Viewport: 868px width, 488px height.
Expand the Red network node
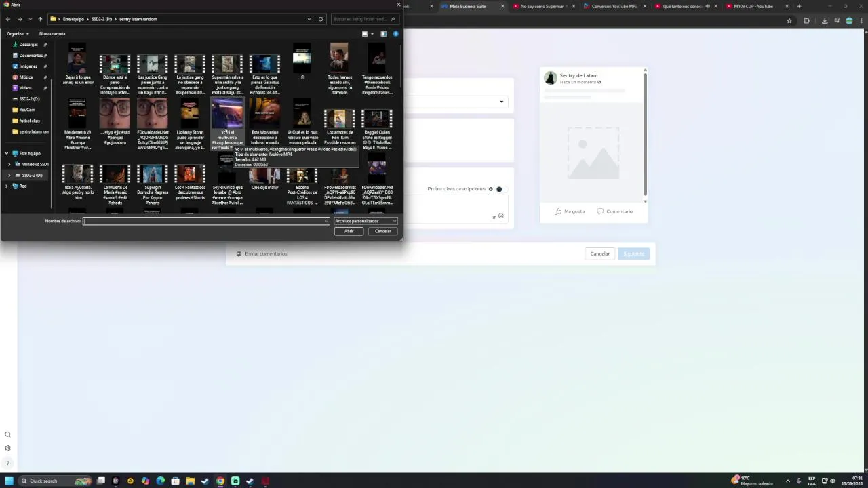point(7,186)
